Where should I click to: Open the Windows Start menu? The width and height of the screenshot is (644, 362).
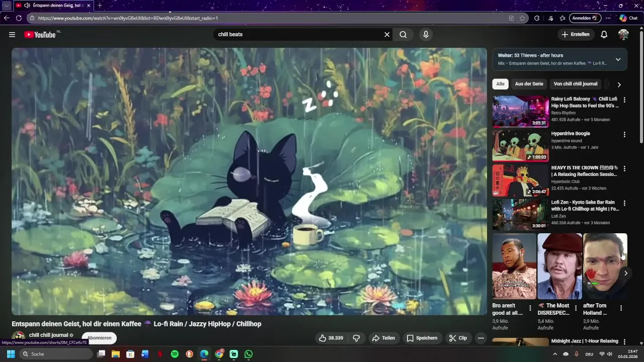tap(11, 354)
